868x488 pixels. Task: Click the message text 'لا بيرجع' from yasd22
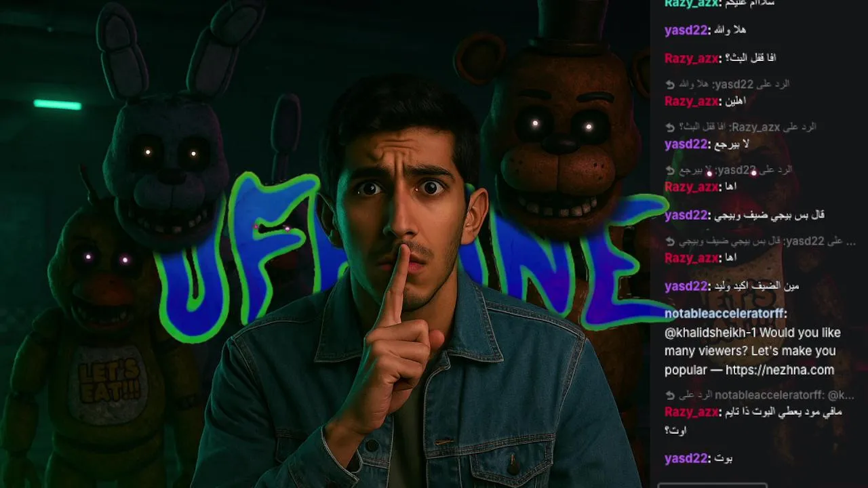point(730,144)
